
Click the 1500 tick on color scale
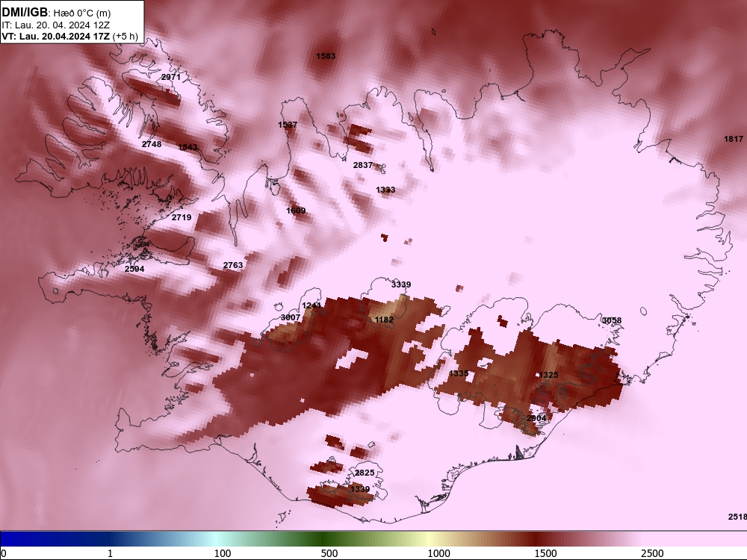click(x=545, y=553)
